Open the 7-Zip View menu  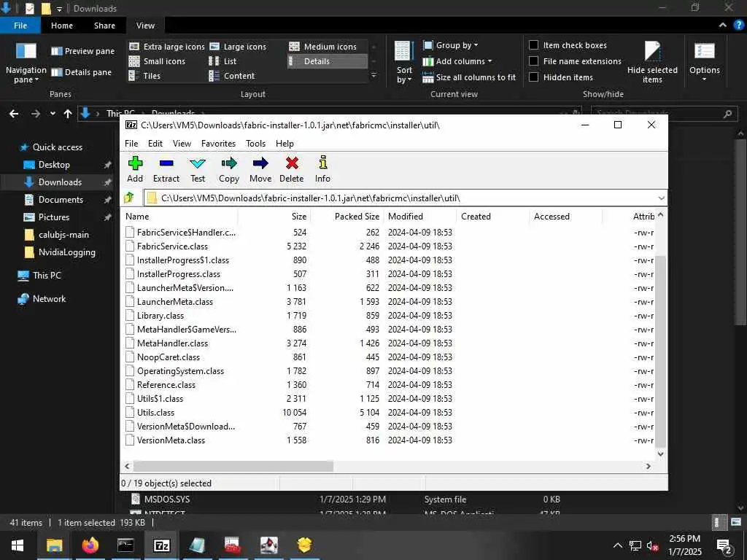click(182, 144)
